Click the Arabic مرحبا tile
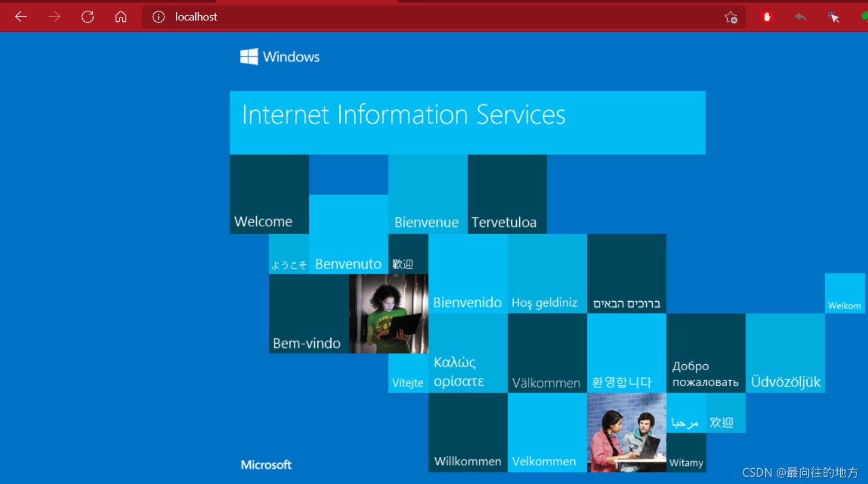Viewport: 868px width, 484px height. click(x=686, y=413)
